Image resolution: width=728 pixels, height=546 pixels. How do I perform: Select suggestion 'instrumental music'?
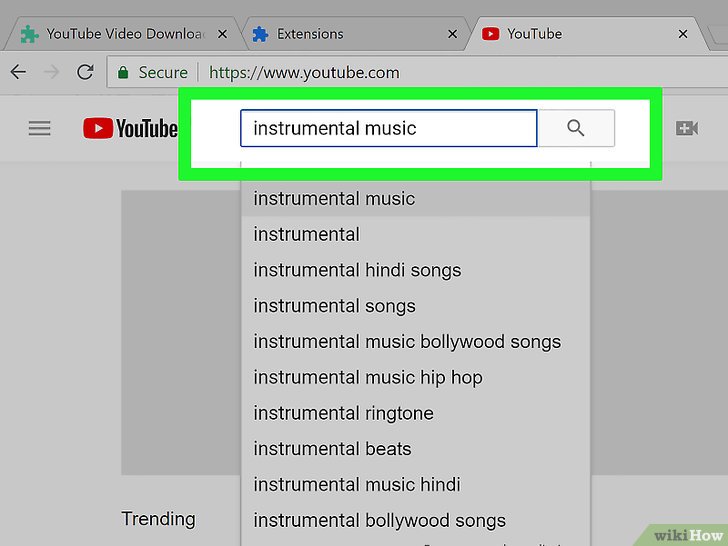click(416, 199)
